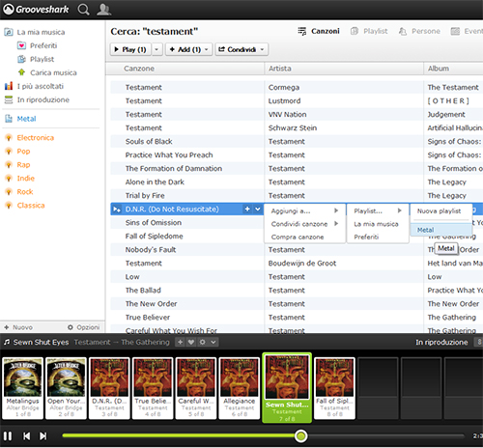483x448 pixels.
Task: Open In riproduzione in the sidebar
Action: coord(37,99)
